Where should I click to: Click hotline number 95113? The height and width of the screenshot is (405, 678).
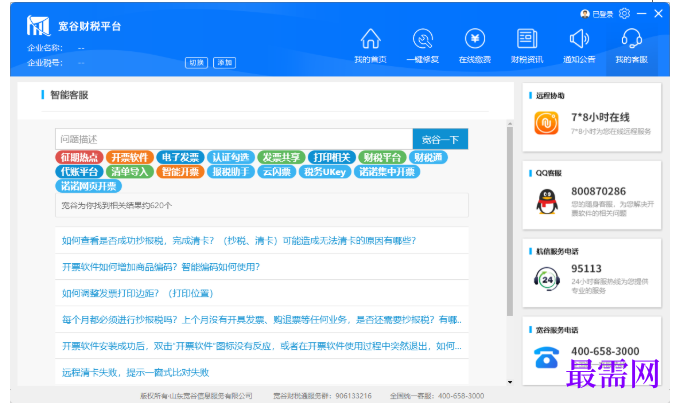(586, 269)
